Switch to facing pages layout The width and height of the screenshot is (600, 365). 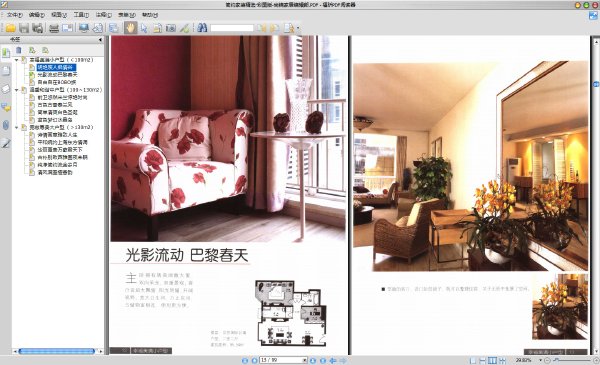492,360
